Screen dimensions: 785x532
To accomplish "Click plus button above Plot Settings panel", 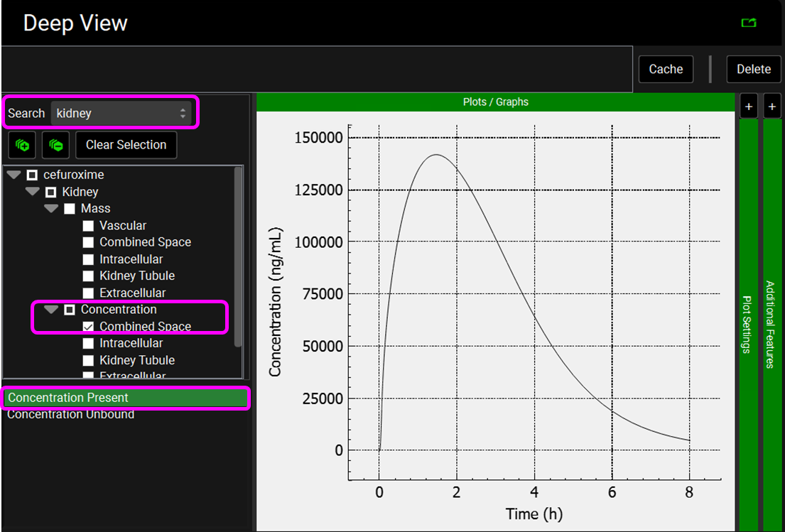I will (x=748, y=107).
